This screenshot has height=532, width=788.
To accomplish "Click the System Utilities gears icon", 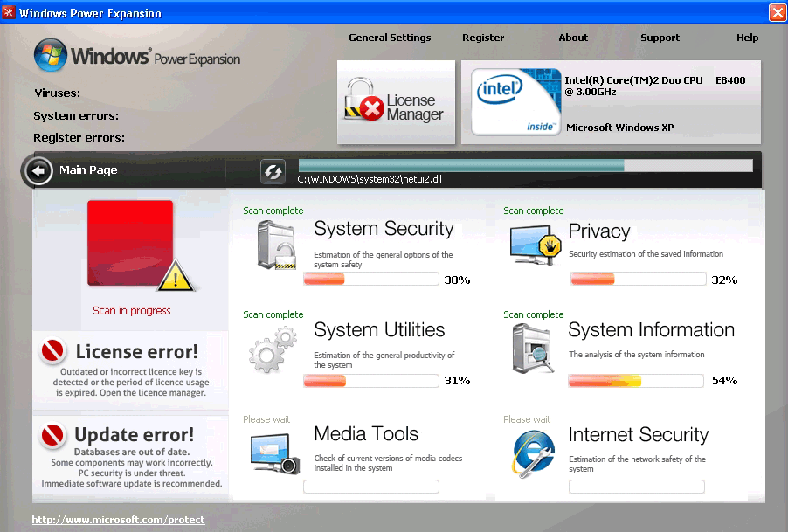I will [273, 349].
